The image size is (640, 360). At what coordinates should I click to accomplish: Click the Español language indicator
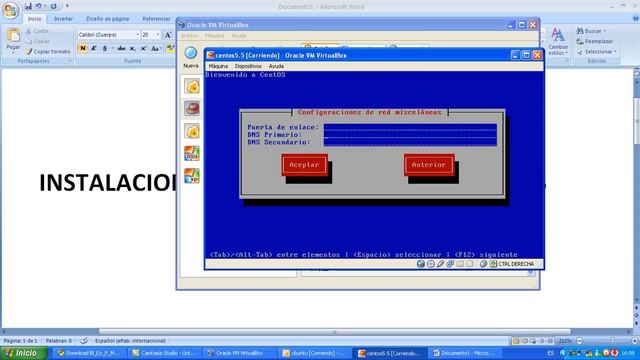point(130,341)
